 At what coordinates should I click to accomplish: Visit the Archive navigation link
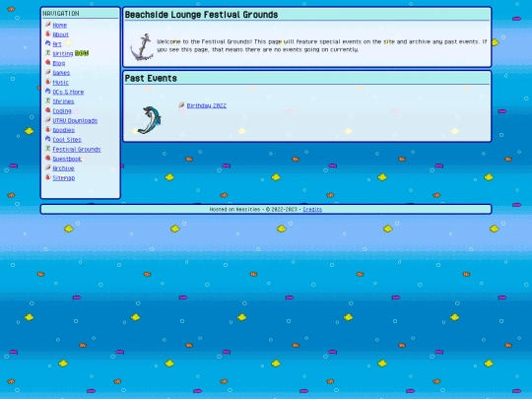tap(63, 168)
